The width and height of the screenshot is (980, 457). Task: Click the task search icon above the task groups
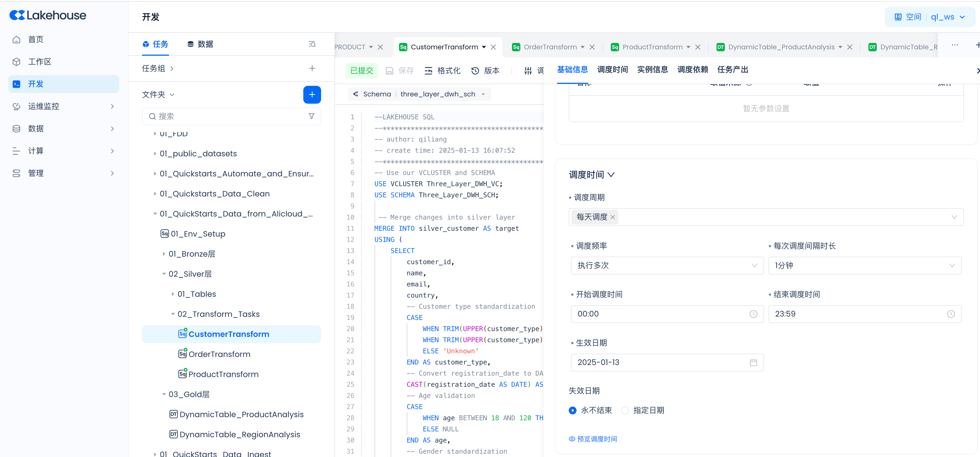[312, 44]
